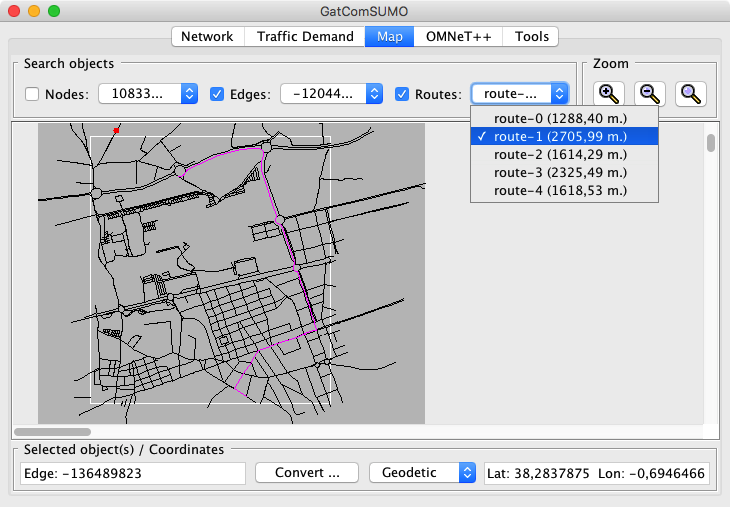Switch to the Network tab
Image resolution: width=730 pixels, height=507 pixels.
[207, 36]
